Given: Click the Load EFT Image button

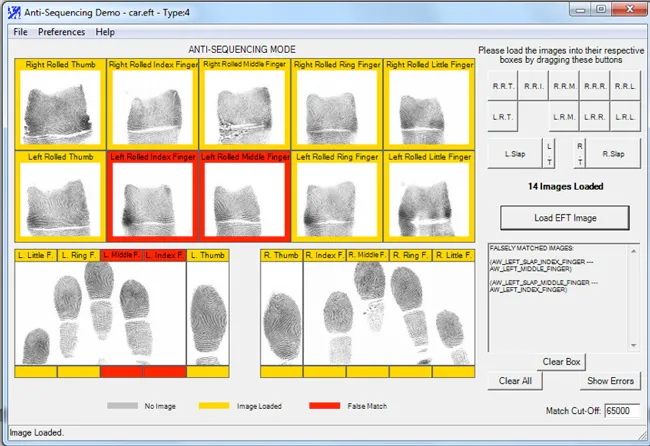Looking at the screenshot, I should point(564,217).
